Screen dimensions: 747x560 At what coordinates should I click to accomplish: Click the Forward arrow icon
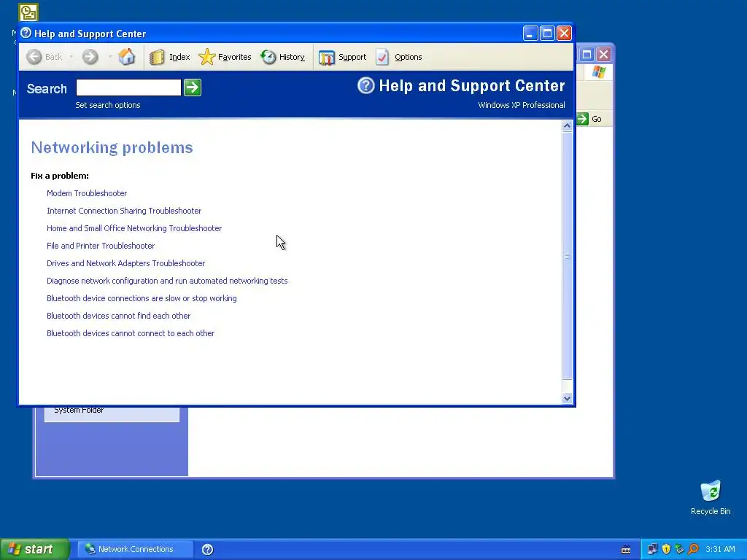(x=90, y=57)
